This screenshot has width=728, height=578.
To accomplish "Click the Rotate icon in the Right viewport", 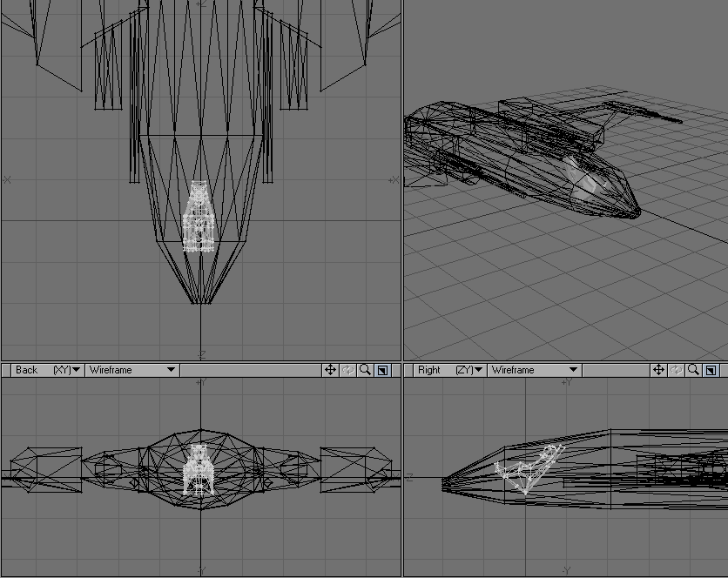I will [x=677, y=370].
